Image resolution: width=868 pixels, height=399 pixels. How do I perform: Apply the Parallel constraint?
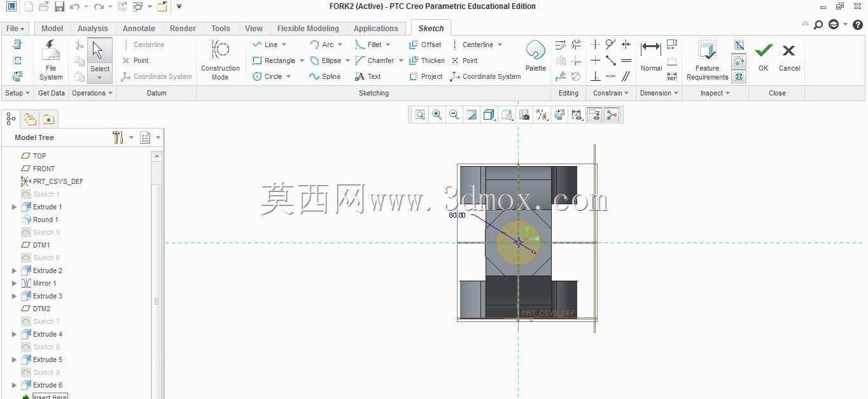tap(626, 76)
